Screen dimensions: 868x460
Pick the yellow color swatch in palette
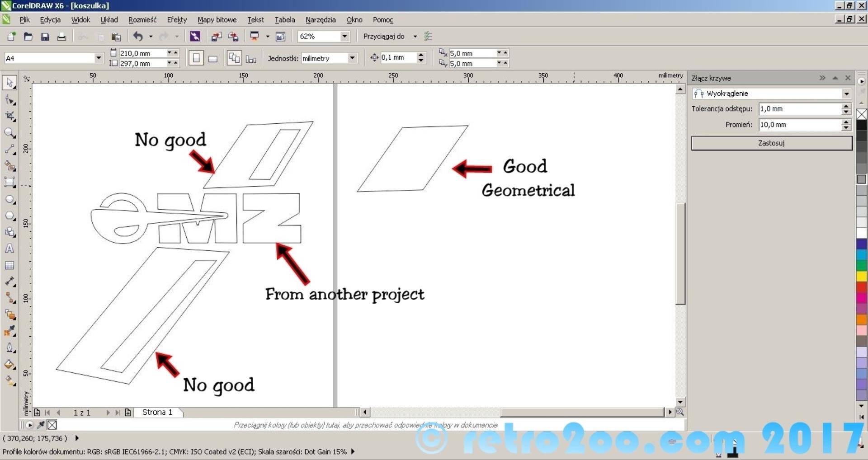pos(862,276)
